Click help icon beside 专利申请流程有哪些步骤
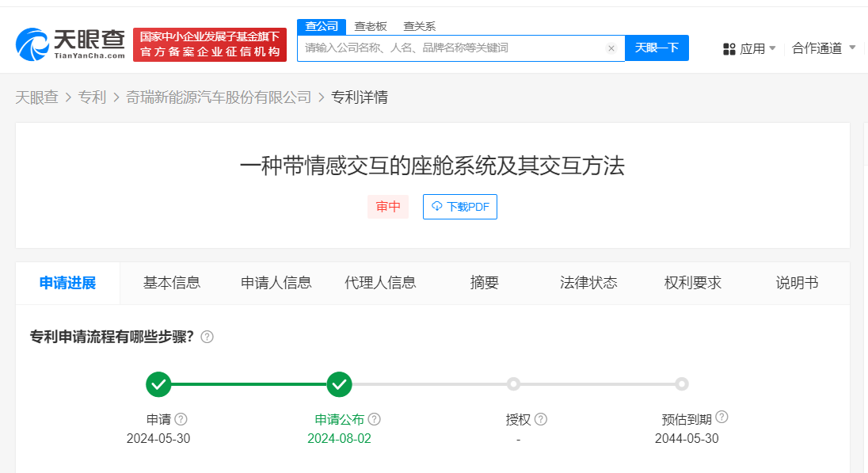Screen dimensions: 868x473 pyautogui.click(x=207, y=336)
